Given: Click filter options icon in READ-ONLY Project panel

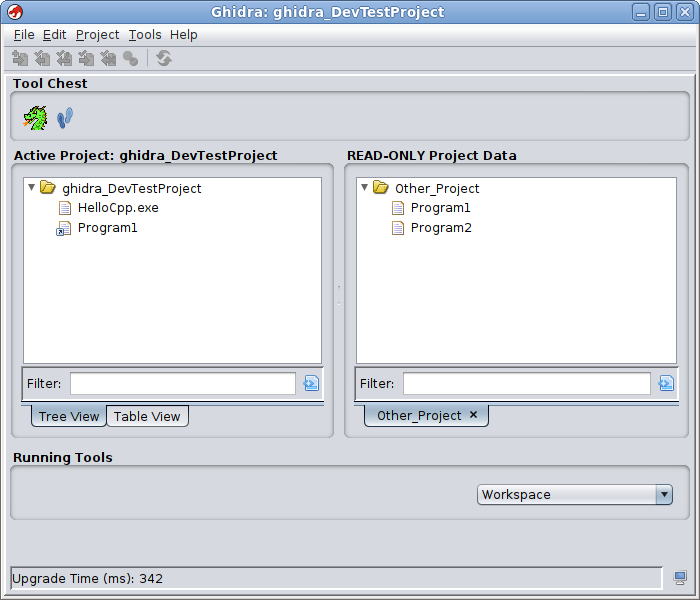Looking at the screenshot, I should [666, 383].
